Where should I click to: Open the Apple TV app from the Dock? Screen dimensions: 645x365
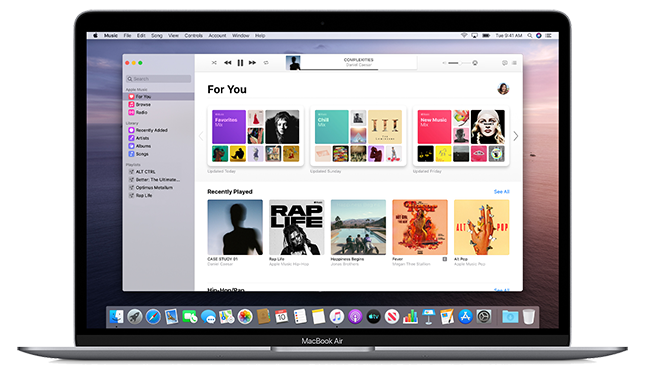click(x=374, y=317)
